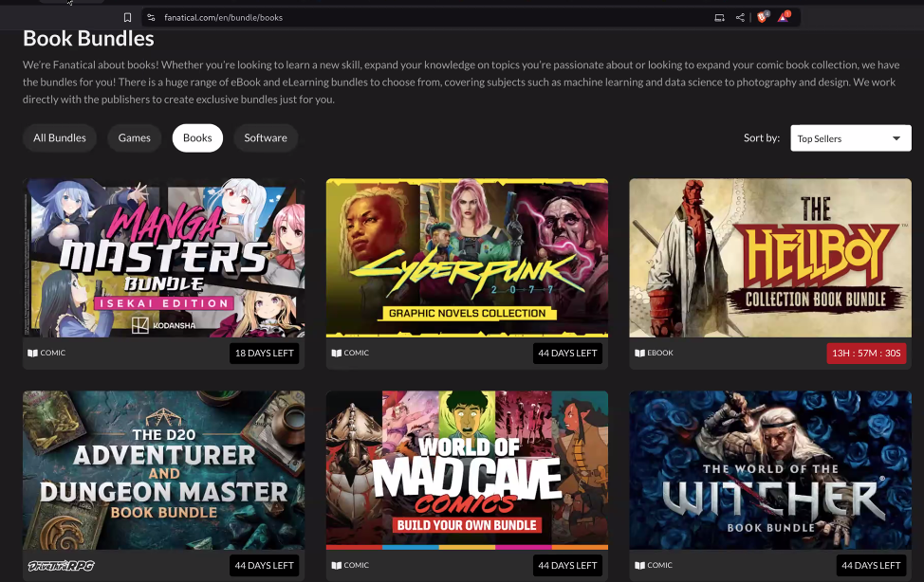Click 44 DAYS LEFT badge on Witcher bundle
Image resolution: width=924 pixels, height=582 pixels.
(x=871, y=566)
